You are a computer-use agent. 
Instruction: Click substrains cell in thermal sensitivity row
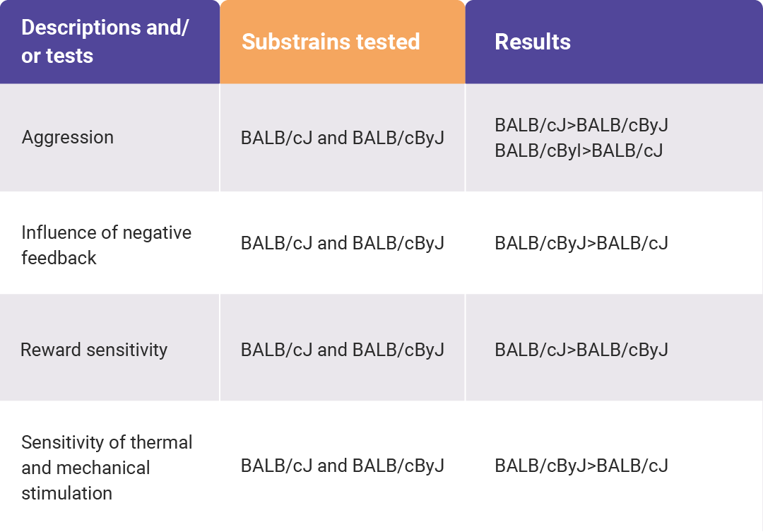click(x=343, y=466)
